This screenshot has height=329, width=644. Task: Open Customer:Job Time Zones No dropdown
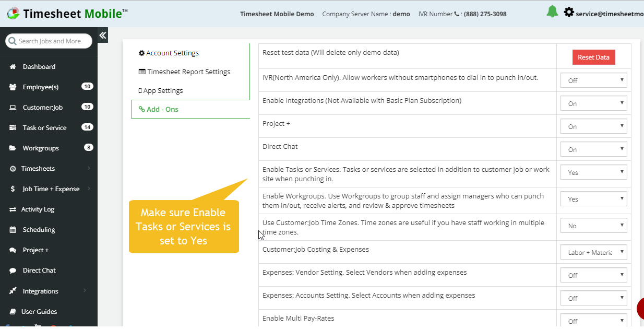[594, 226]
